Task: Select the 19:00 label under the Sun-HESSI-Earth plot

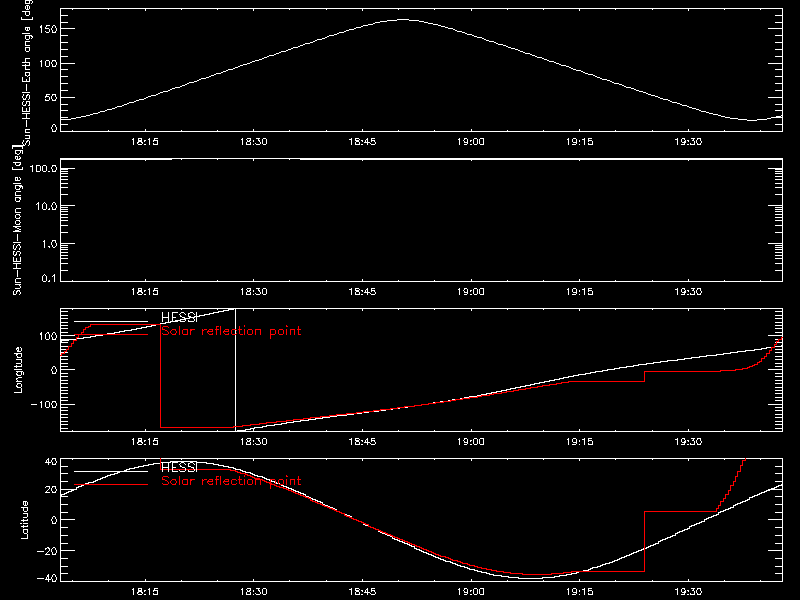Action: point(470,141)
